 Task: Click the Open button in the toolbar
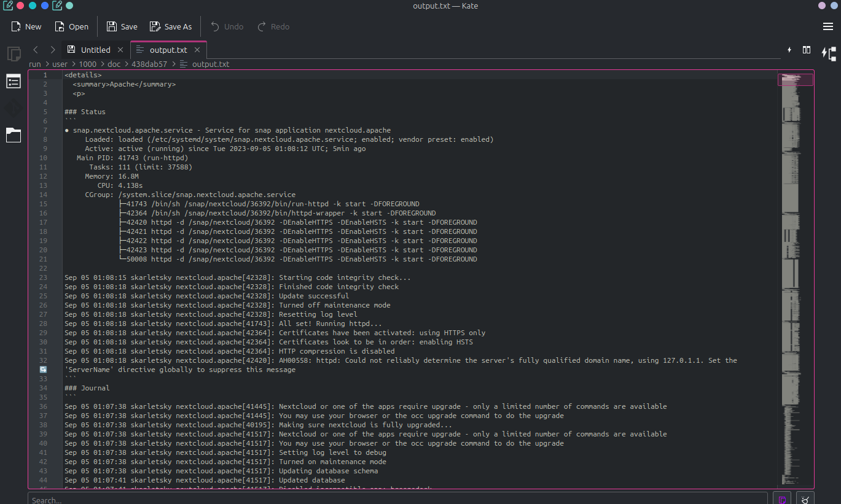tap(72, 26)
